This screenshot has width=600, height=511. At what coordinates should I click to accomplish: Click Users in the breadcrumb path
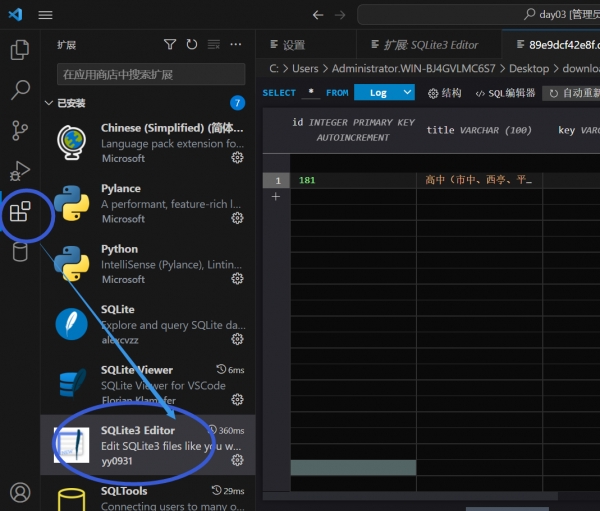coord(305,69)
